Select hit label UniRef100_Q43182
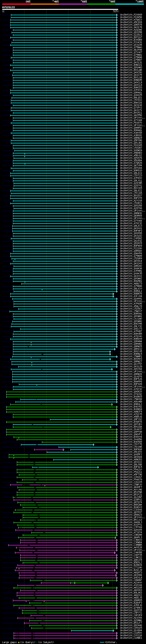Image resolution: width=146 pixels, height=644 pixels. (131, 236)
